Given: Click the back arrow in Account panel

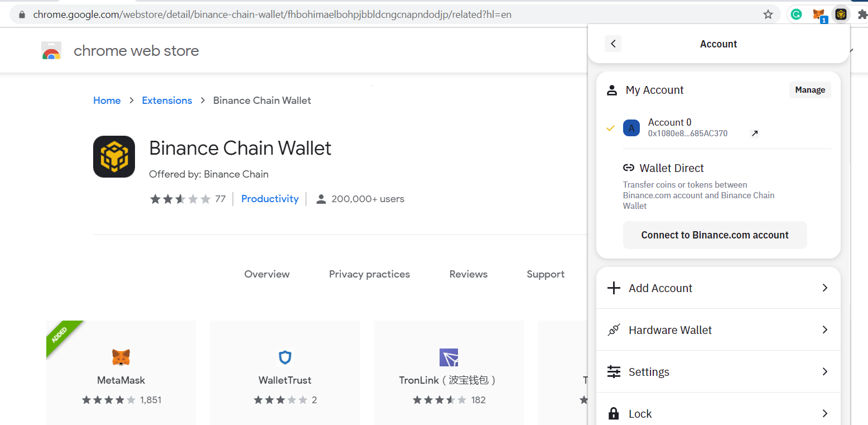Looking at the screenshot, I should click(613, 44).
